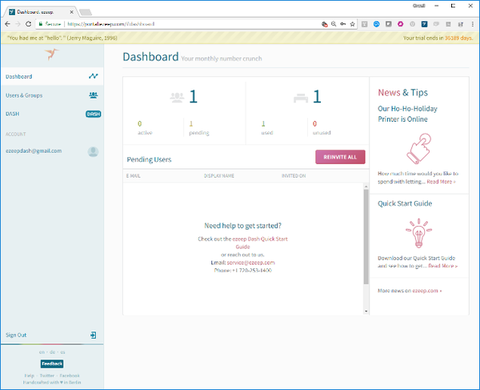The image size is (480, 390).
Task: Click Read More under Holiday Printer news
Action: [441, 182]
